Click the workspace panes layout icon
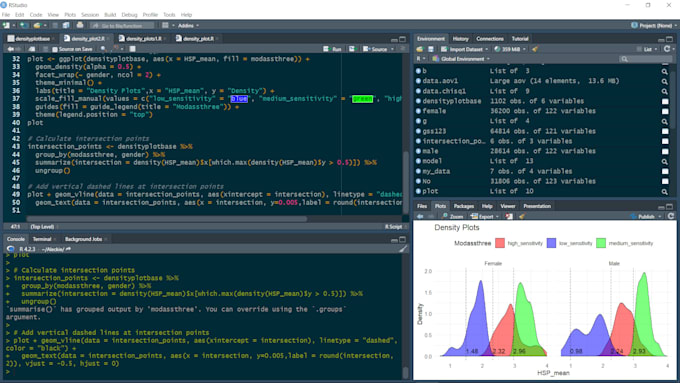Screen dimensions: 680x383 tap(165, 26)
